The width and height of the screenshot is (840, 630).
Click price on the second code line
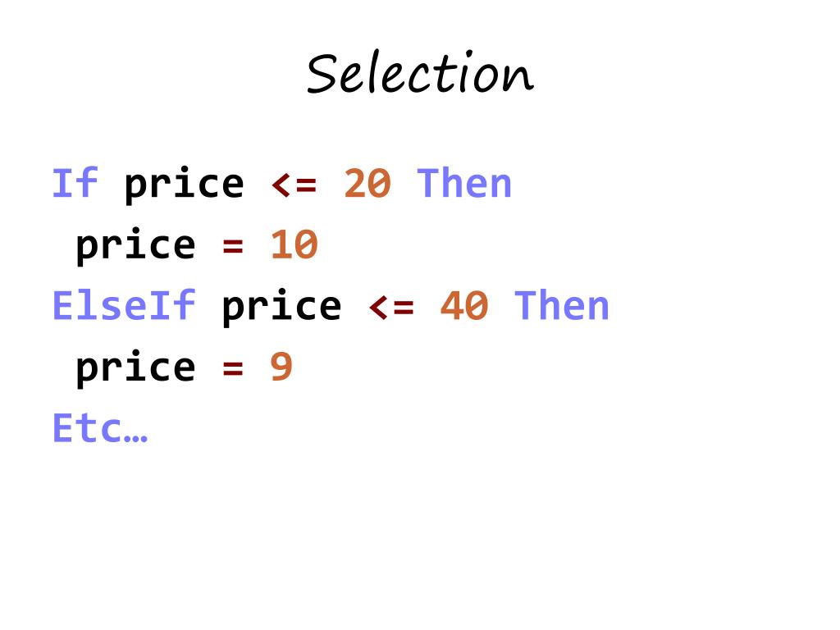pyautogui.click(x=135, y=246)
